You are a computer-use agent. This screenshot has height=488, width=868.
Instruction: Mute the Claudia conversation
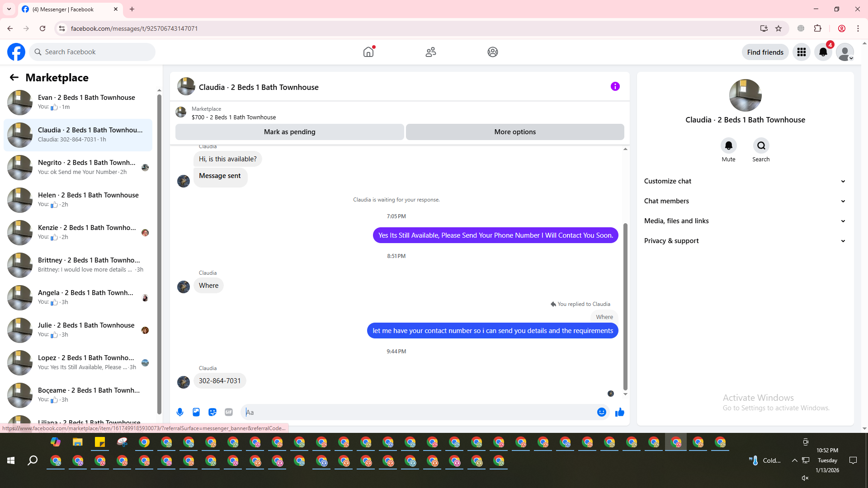[x=728, y=146]
